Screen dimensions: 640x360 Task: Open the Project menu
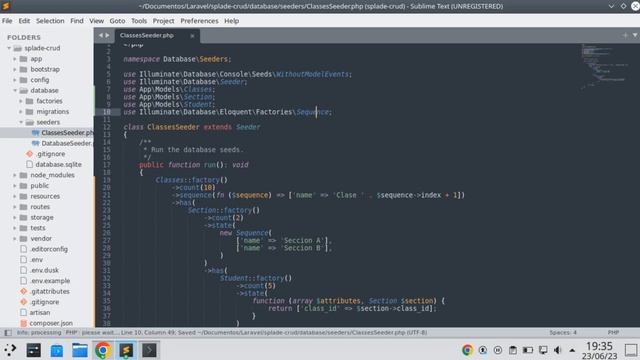point(163,21)
